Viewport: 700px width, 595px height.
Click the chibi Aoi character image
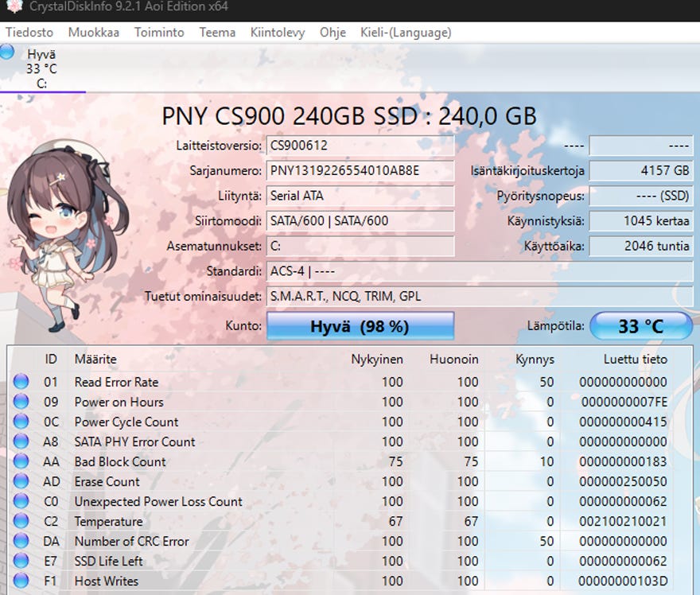[x=67, y=236]
